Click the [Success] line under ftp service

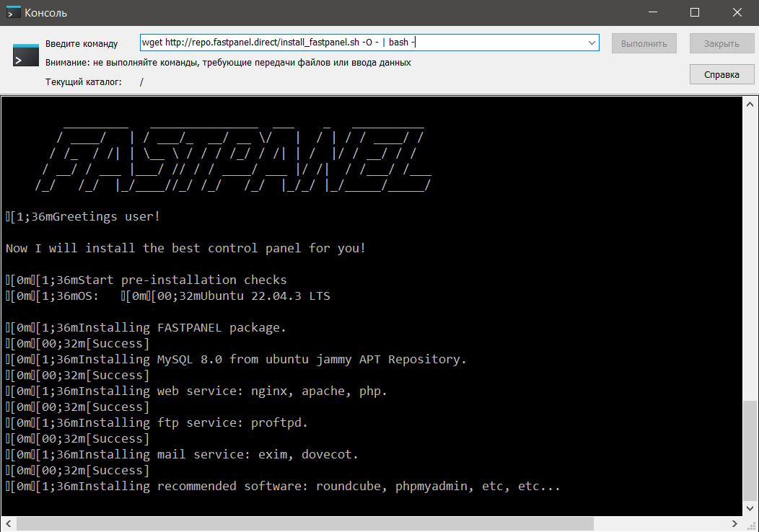click(77, 439)
